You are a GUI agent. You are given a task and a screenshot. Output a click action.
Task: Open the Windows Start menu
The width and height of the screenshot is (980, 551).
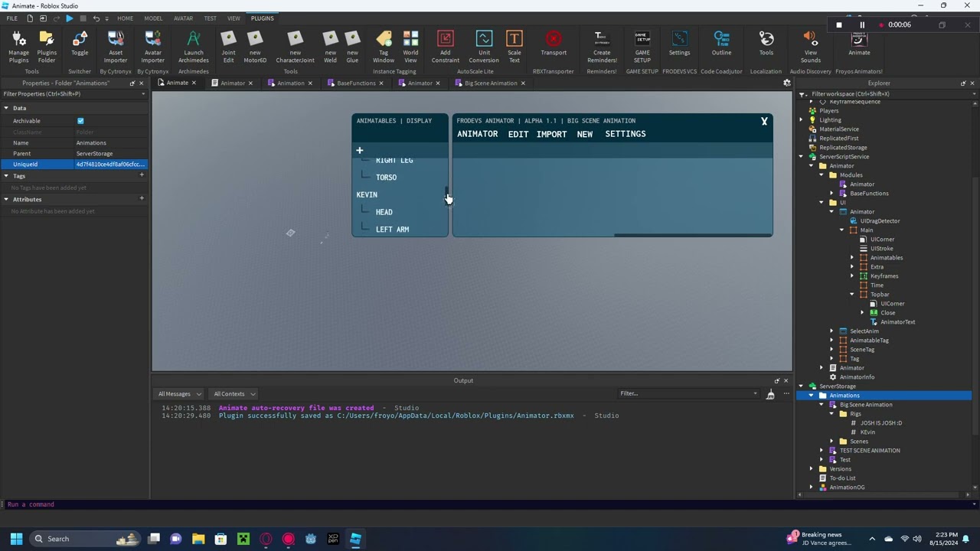pos(16,539)
